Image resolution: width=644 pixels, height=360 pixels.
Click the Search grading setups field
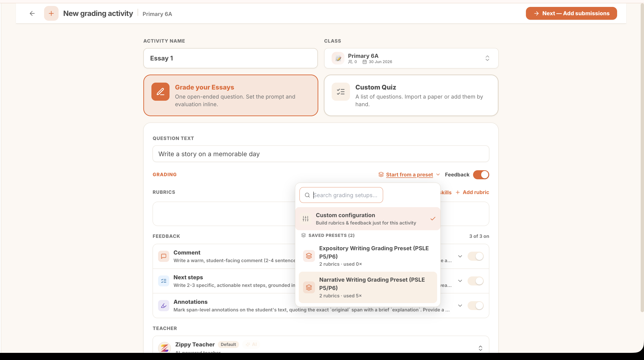pos(341,195)
